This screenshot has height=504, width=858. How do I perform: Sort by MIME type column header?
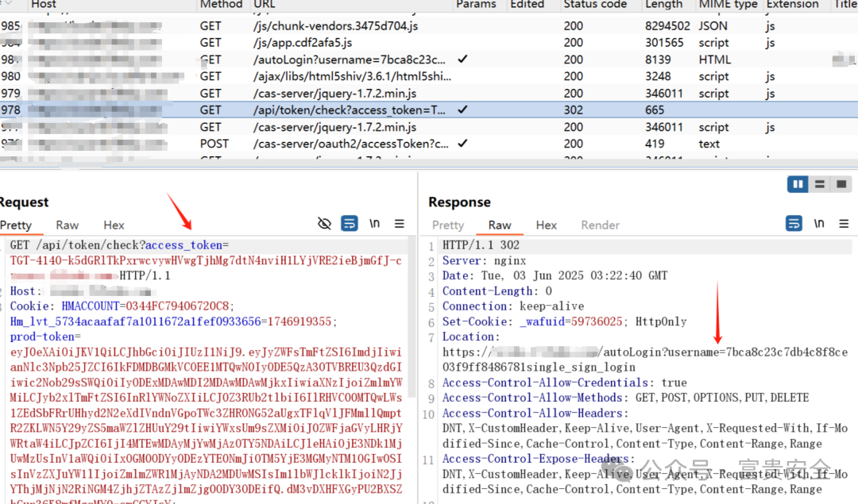[x=729, y=5]
